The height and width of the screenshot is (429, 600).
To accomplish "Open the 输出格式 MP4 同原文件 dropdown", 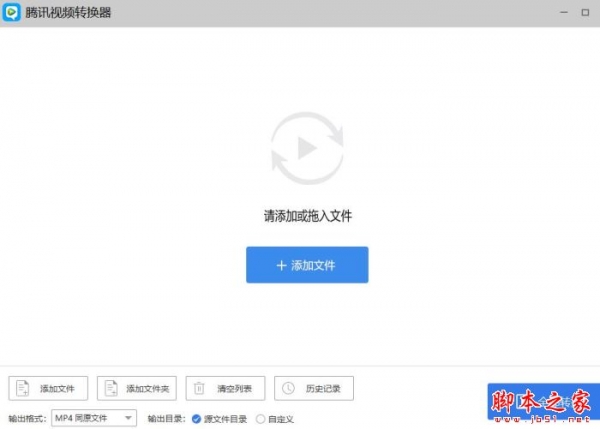I will (94, 418).
